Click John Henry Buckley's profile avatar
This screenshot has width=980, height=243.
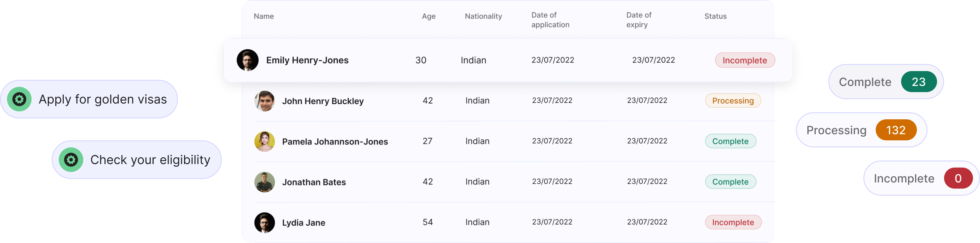point(264,101)
